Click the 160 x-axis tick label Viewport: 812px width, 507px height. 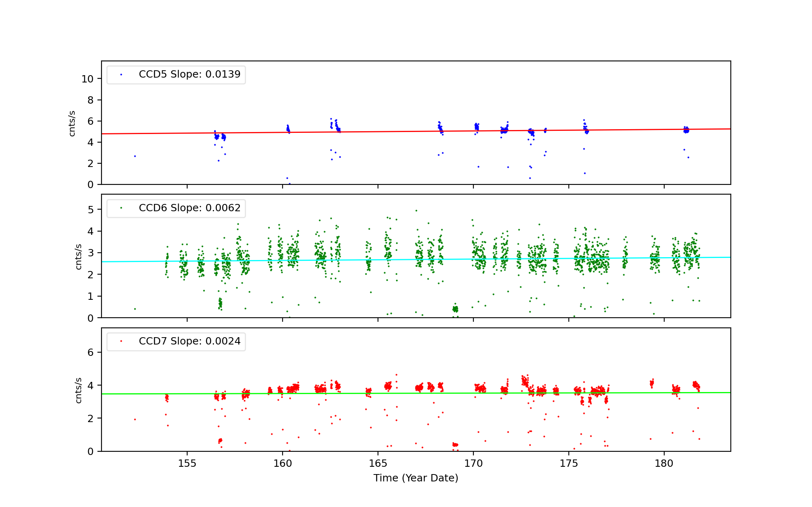pos(282,464)
